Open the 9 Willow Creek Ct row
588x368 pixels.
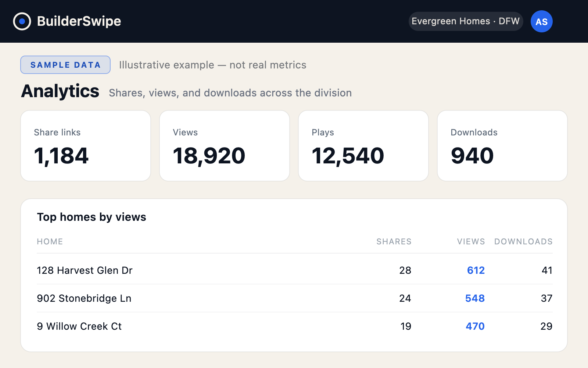click(x=295, y=326)
